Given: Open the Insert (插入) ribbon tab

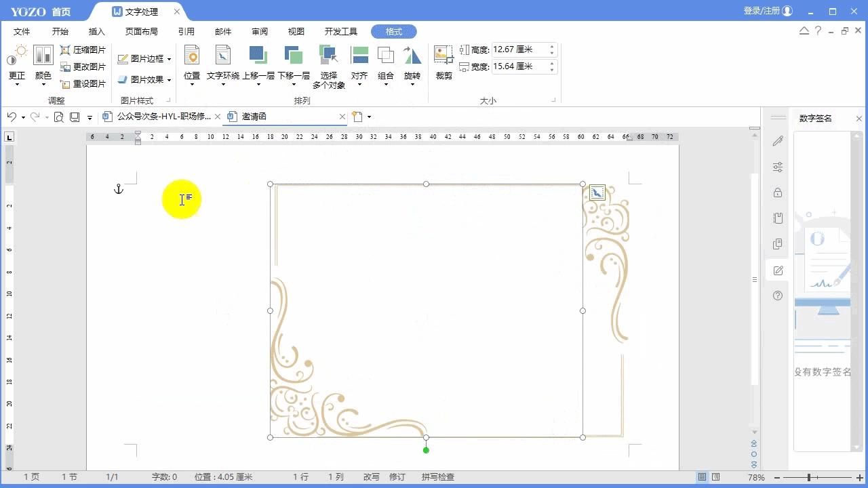Looking at the screenshot, I should [97, 32].
